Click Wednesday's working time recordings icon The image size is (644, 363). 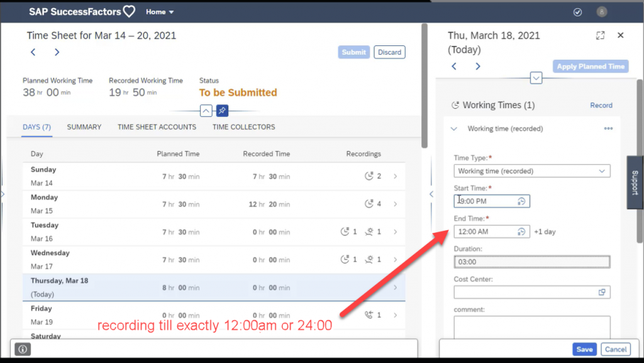point(345,260)
